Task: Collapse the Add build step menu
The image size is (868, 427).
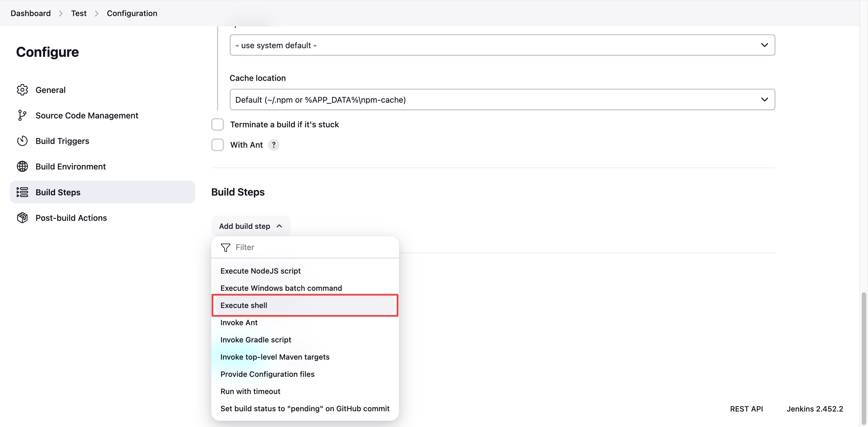Action: click(250, 226)
